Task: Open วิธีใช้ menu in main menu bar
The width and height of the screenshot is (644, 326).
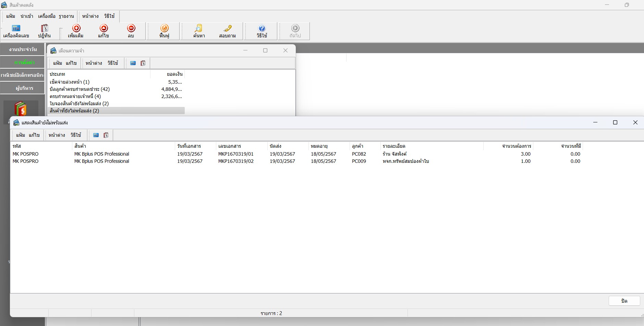Action: pos(109,16)
